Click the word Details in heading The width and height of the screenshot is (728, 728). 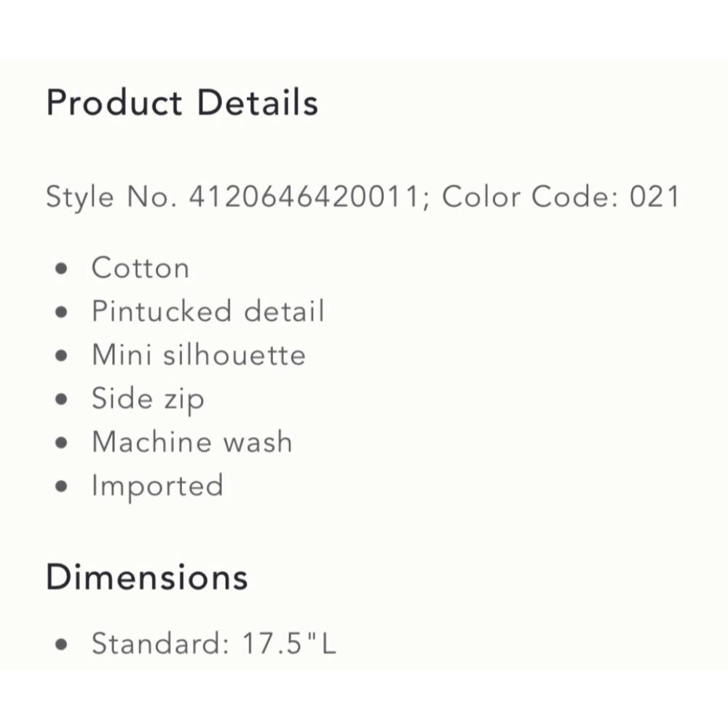[x=258, y=103]
